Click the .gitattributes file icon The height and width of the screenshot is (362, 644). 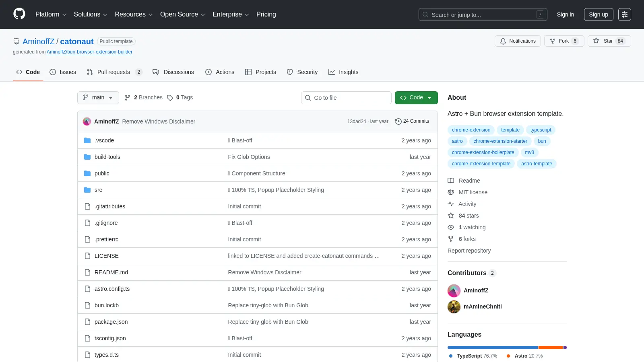87,206
